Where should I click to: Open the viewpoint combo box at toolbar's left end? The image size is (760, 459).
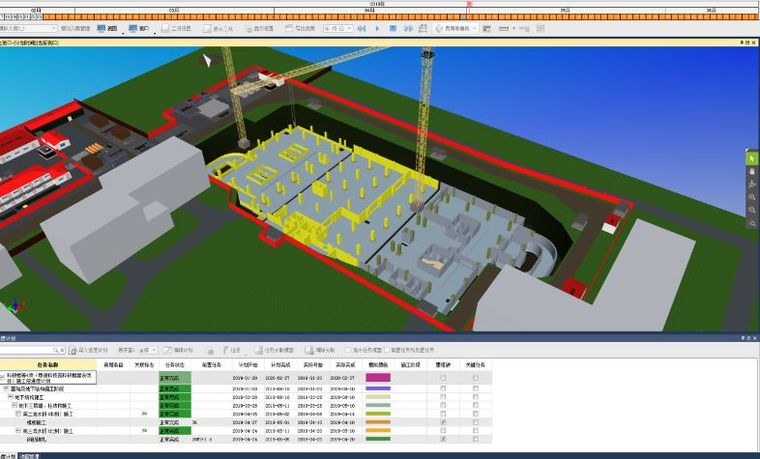pyautogui.click(x=28, y=29)
